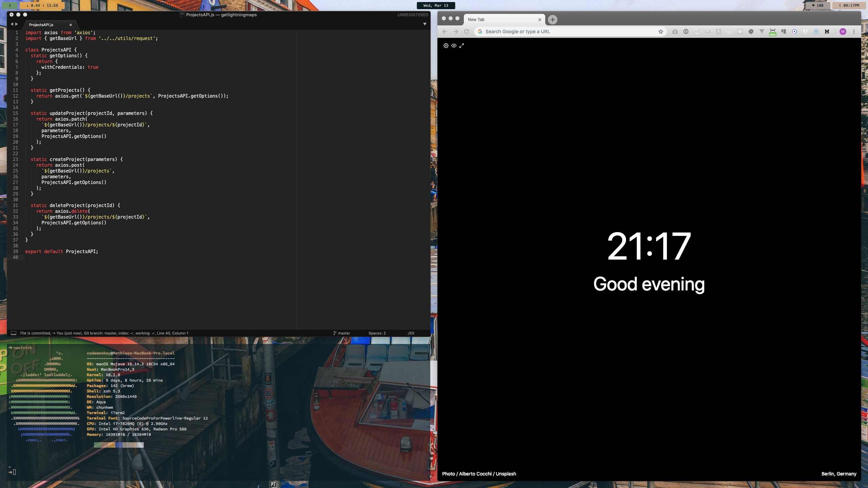Open the Spaces: 2 indentation menu

click(377, 333)
